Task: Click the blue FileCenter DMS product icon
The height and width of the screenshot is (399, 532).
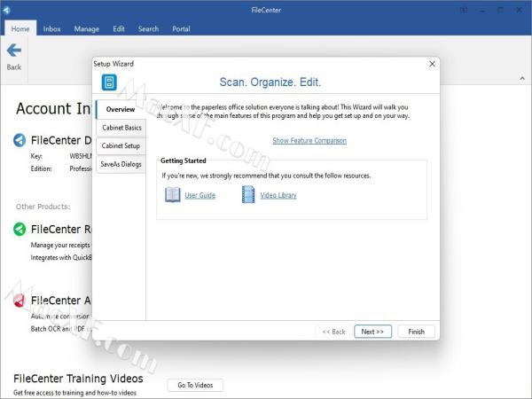Action: [20, 140]
